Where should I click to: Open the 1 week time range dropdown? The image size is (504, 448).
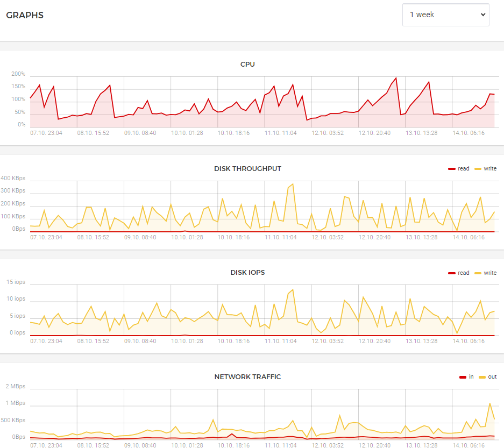[445, 15]
